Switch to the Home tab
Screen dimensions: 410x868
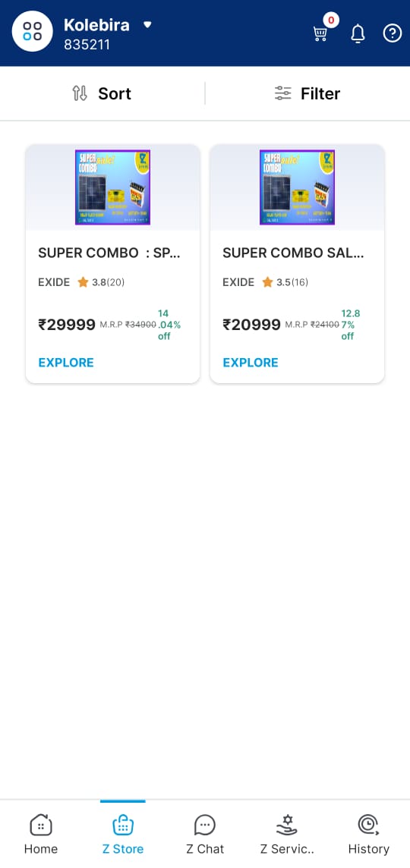tap(40, 834)
